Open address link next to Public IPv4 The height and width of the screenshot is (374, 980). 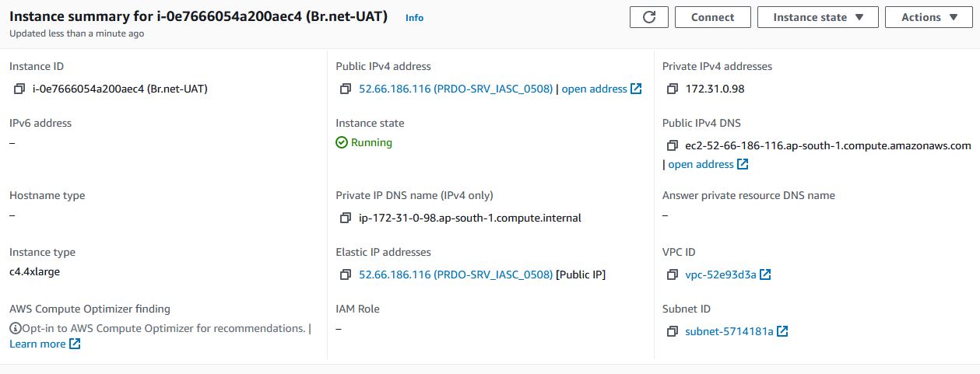[602, 89]
